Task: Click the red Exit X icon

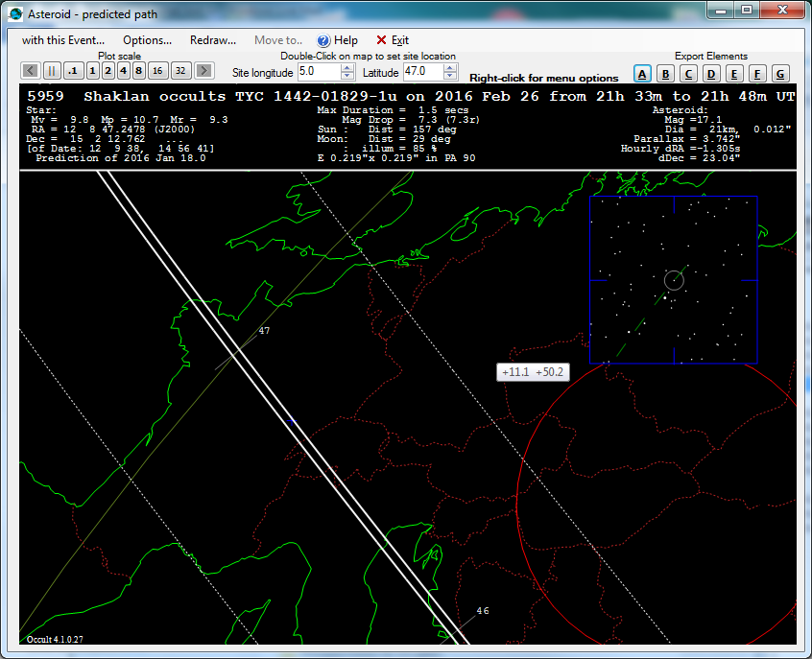Action: click(x=381, y=40)
